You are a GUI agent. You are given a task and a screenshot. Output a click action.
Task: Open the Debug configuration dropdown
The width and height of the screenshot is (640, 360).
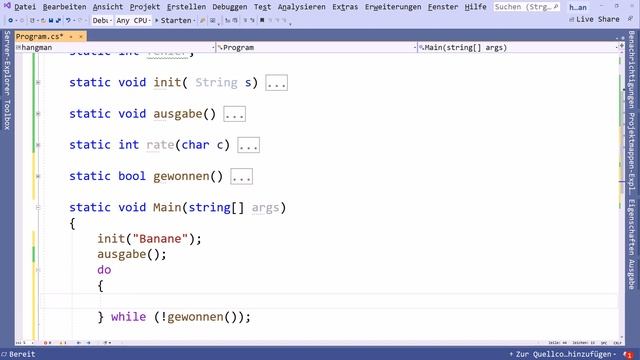[x=102, y=20]
